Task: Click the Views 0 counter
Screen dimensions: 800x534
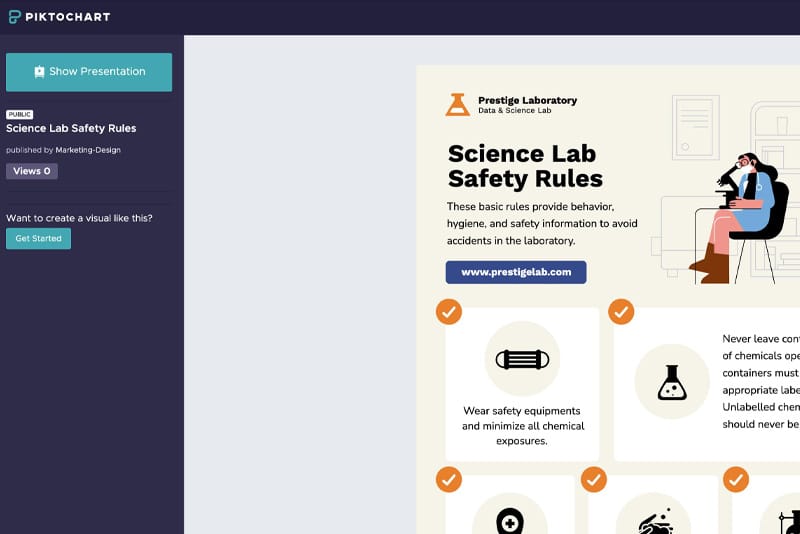Action: [32, 171]
